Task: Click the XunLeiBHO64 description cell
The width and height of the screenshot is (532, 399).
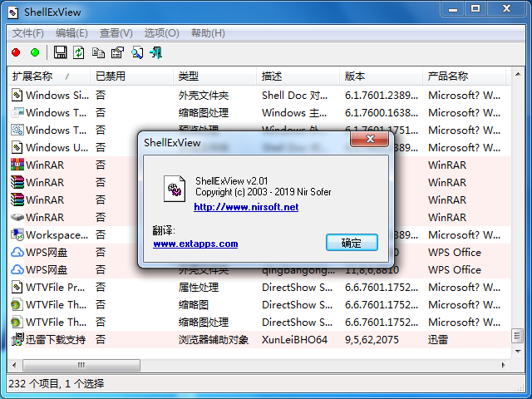Action: point(294,340)
